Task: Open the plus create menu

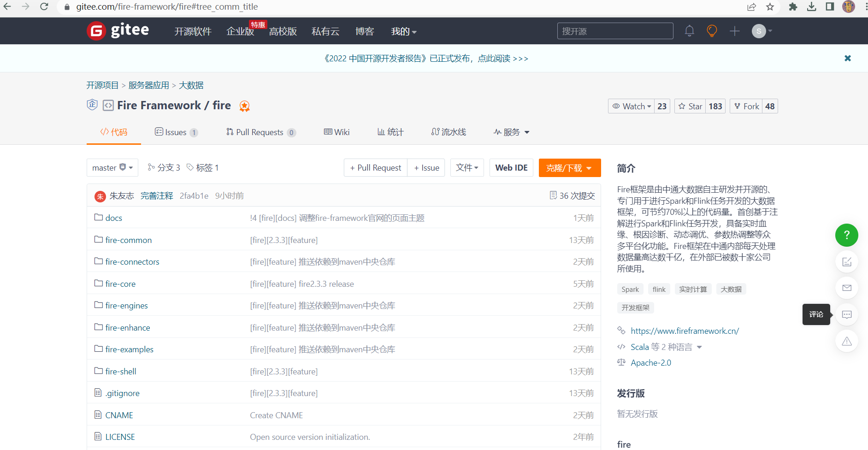Action: coord(735,31)
